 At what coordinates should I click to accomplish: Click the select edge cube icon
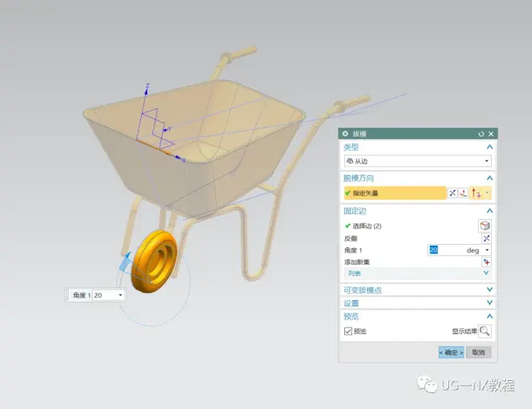click(x=484, y=225)
